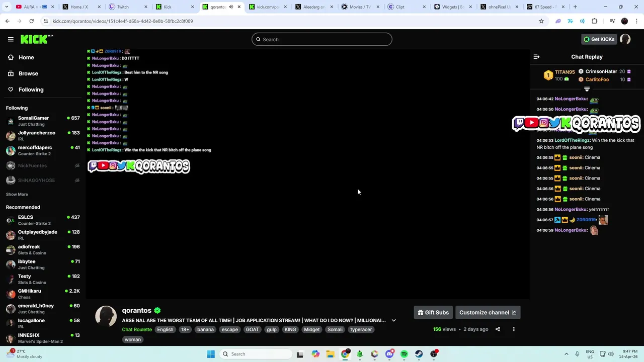The height and width of the screenshot is (362, 644).
Task: Click the Somali tag
Action: pyautogui.click(x=335, y=330)
